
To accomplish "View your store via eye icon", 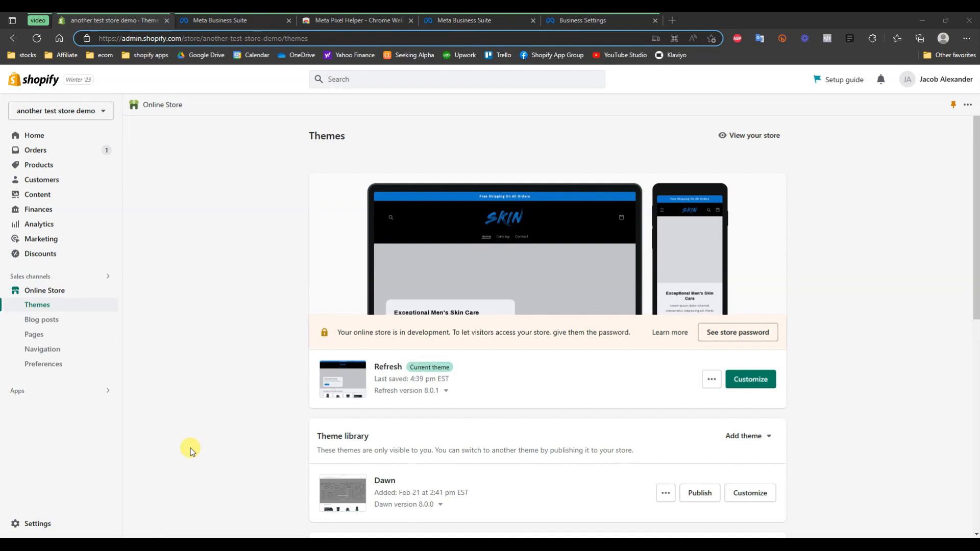I will coord(722,135).
